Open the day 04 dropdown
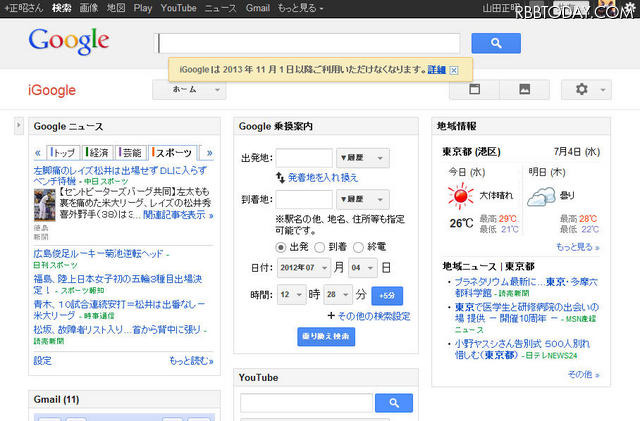640x421 pixels. [x=362, y=268]
